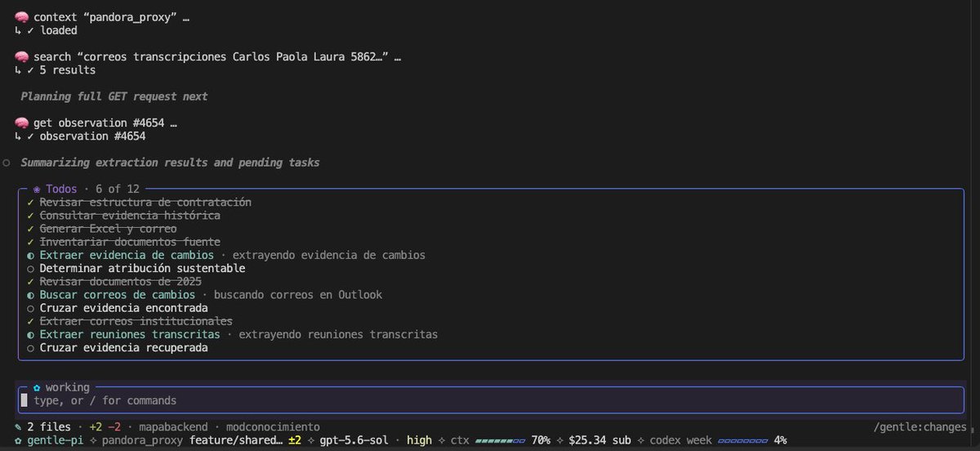Click "Planning full GET request next" text
This screenshot has width=980, height=451.
pos(114,96)
